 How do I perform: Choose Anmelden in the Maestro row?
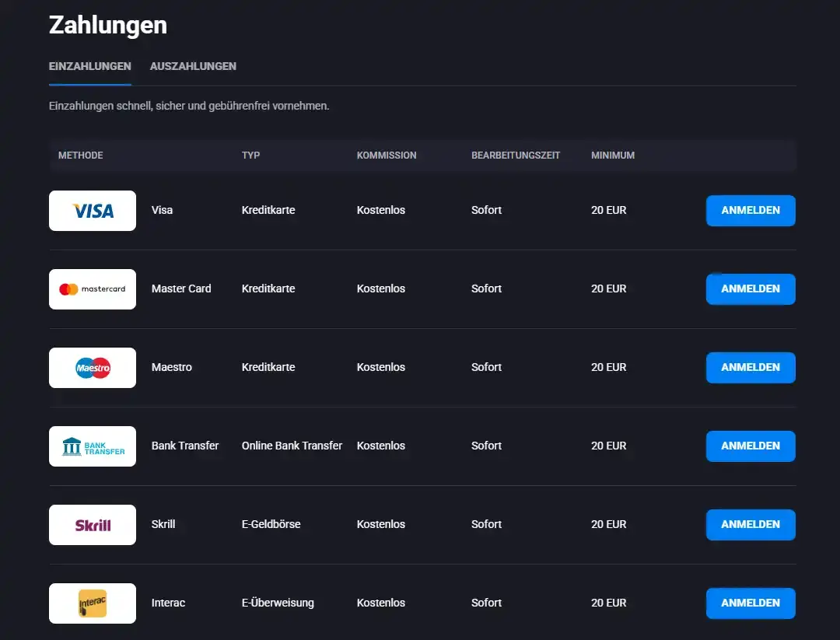[x=751, y=367]
